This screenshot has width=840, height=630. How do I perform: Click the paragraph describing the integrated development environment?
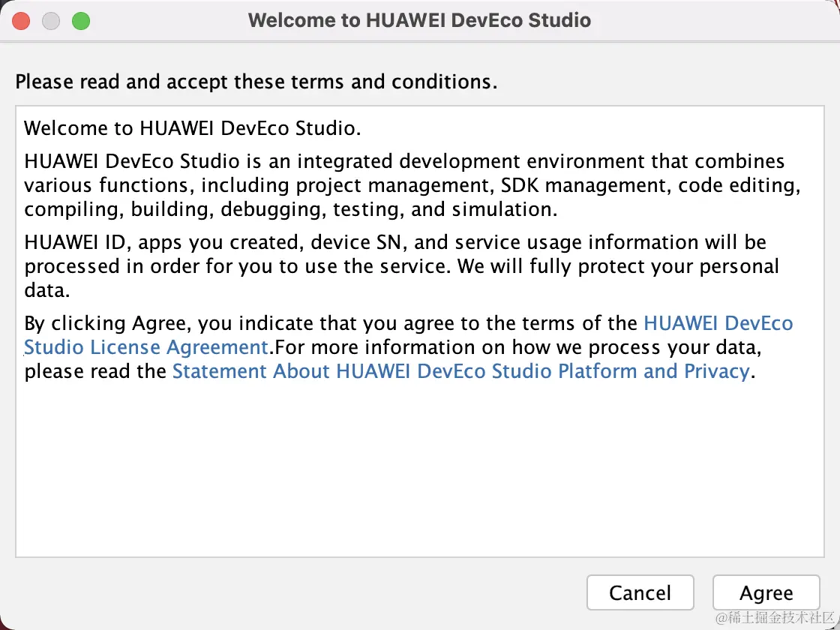(412, 184)
